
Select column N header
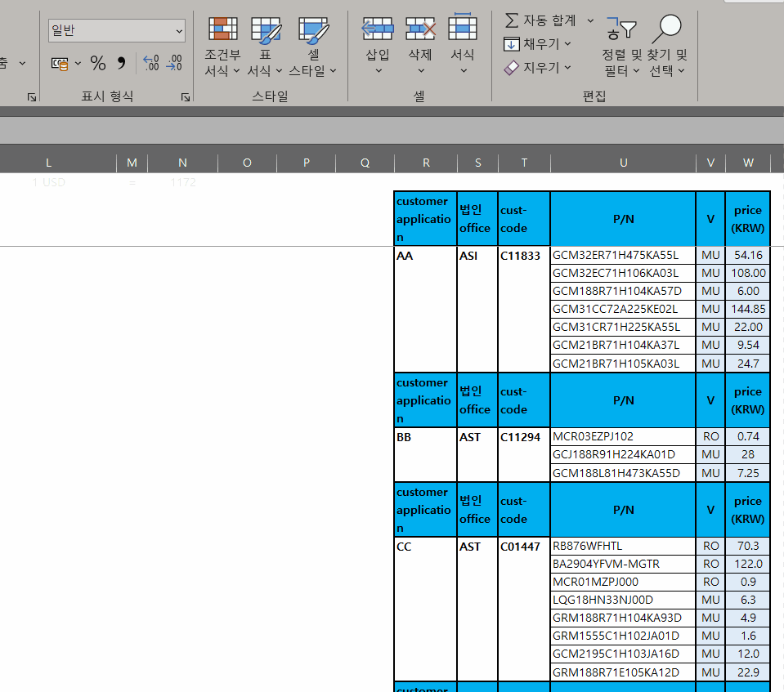(182, 163)
